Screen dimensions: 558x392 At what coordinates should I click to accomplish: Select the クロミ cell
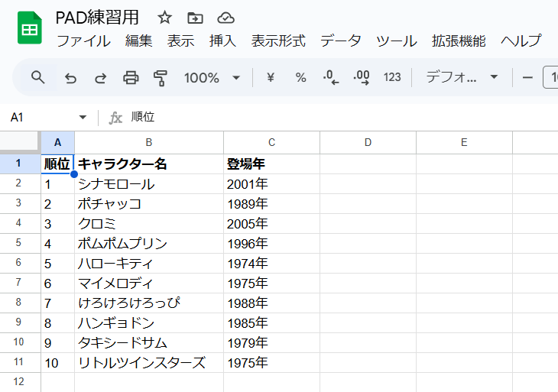(149, 224)
